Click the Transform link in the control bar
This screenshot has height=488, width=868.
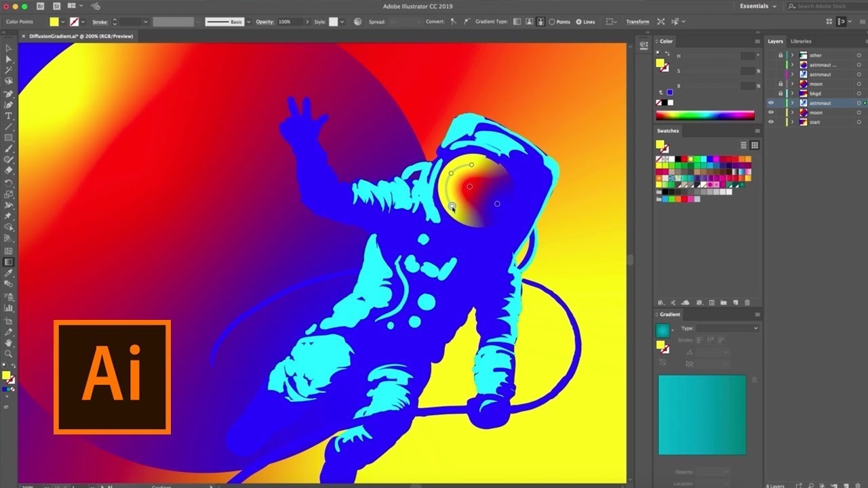click(x=637, y=22)
